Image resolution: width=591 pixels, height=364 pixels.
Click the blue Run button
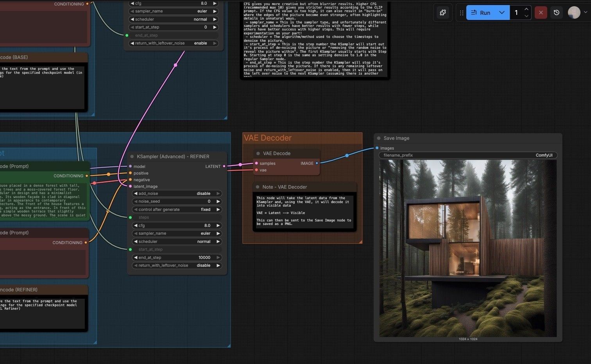point(481,12)
